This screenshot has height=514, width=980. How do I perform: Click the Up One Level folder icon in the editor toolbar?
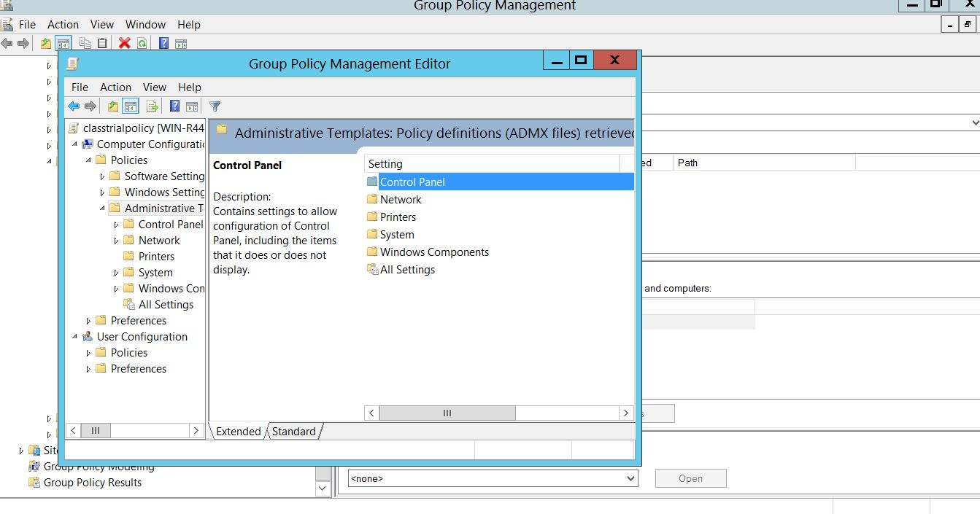pos(112,106)
